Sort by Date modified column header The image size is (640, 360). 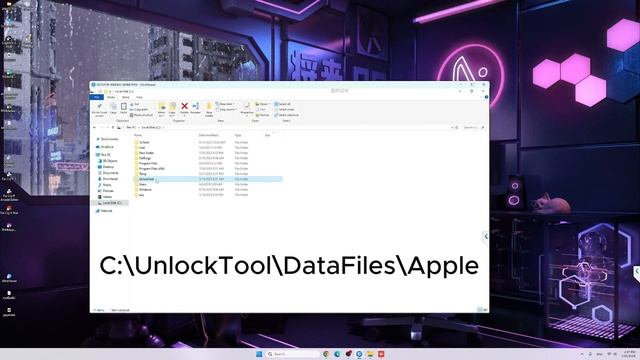click(208, 135)
